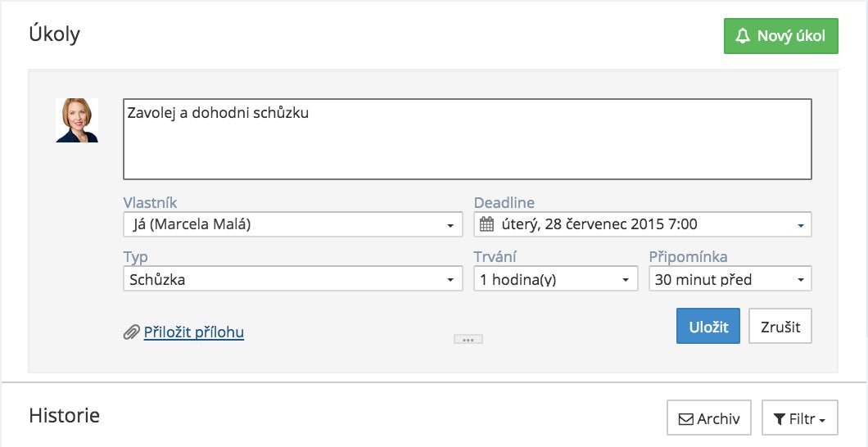868x447 pixels.
Task: Click into the task description text area
Action: coord(468,139)
